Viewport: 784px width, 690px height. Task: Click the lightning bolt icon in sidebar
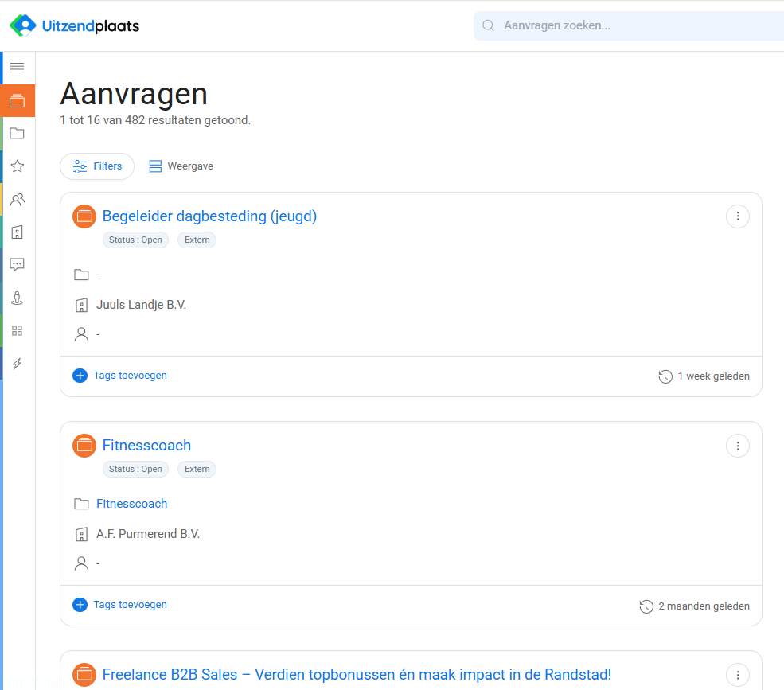point(17,364)
